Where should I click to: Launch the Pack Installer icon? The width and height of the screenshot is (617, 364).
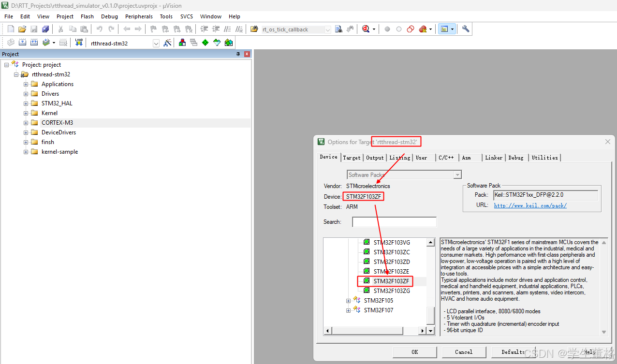point(229,43)
